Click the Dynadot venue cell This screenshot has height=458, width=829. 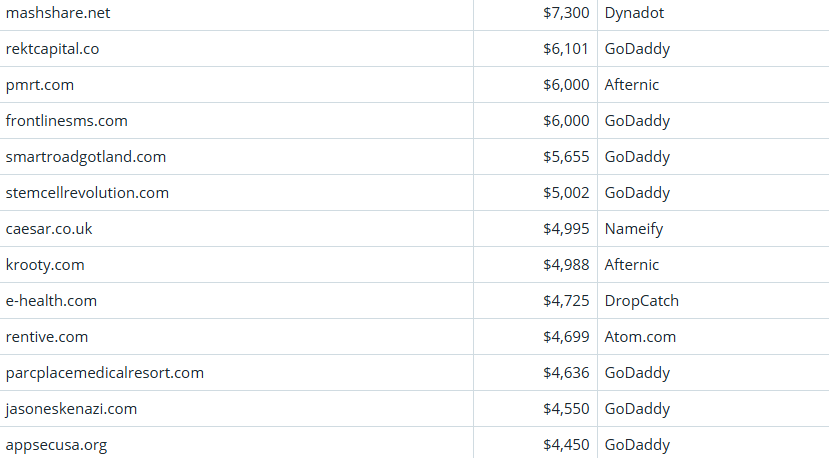634,13
